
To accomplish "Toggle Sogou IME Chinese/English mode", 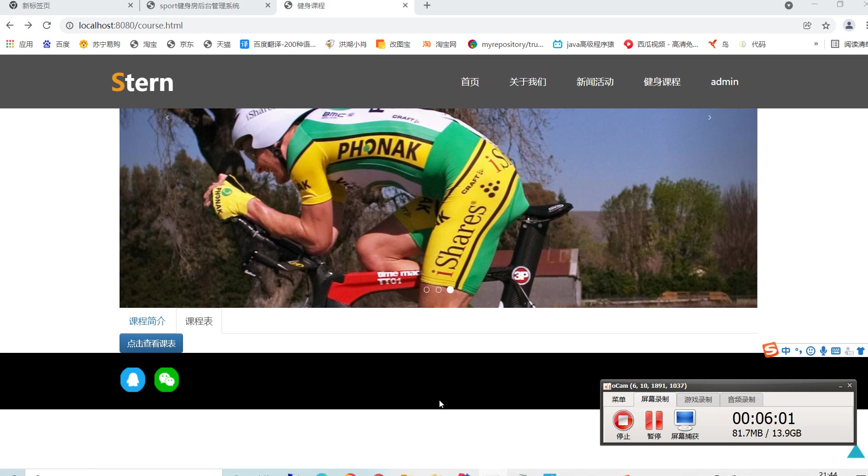I will tap(786, 351).
